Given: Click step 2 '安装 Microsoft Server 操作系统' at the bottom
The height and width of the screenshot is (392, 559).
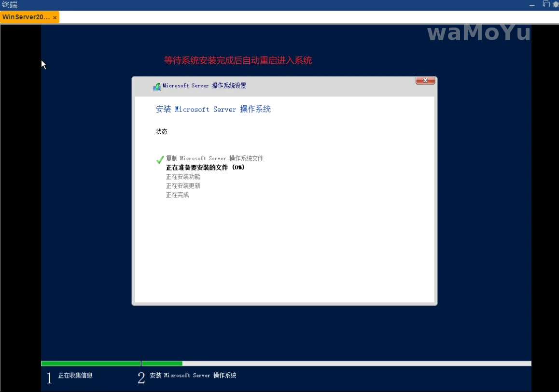Looking at the screenshot, I should point(193,376).
